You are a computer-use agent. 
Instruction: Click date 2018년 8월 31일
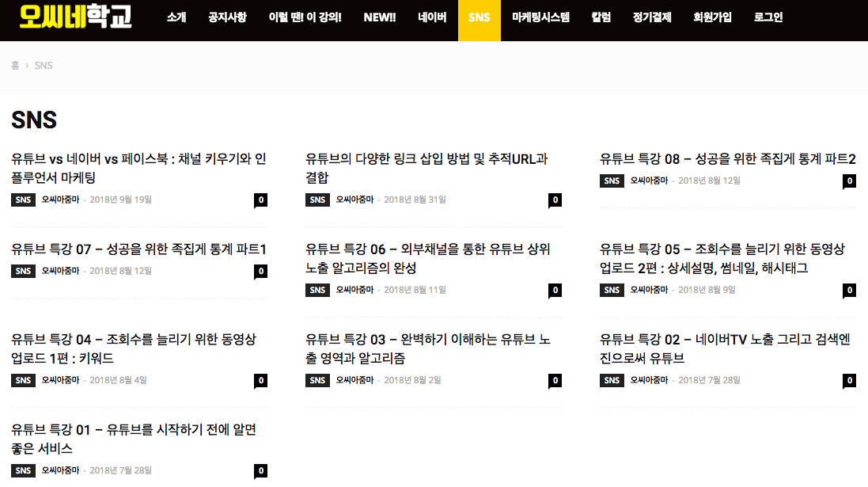tap(415, 200)
